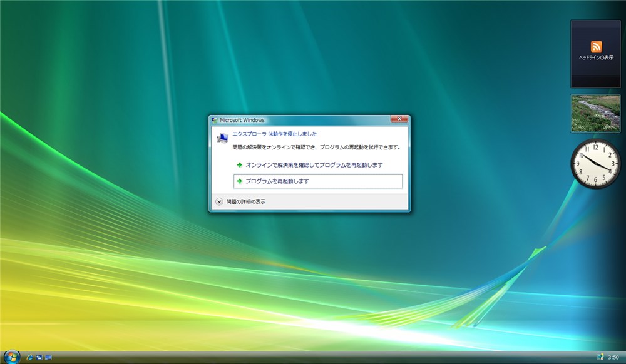Expand 問題の詳細の表示 chevron
This screenshot has width=626, height=364.
[x=219, y=202]
